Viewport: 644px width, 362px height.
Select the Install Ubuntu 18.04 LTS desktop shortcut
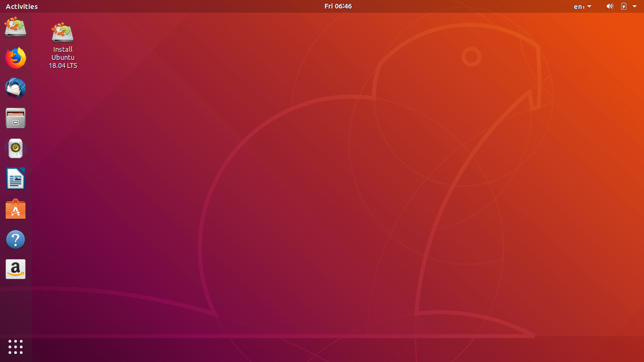63,46
